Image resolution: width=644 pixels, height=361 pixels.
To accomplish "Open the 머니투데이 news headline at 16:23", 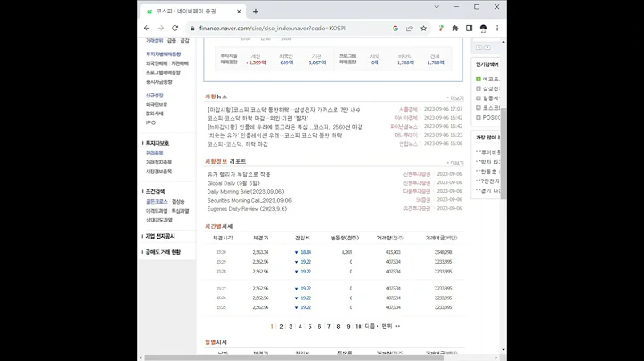I will pyautogui.click(x=275, y=136).
